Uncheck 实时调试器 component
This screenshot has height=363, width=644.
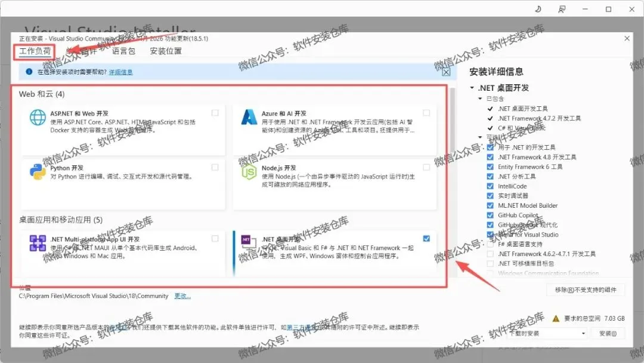coord(490,196)
